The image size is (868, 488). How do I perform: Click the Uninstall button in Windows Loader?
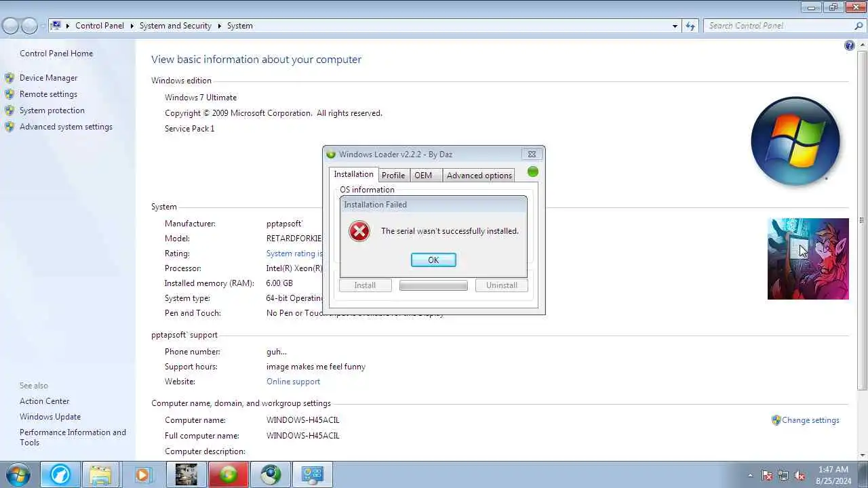point(502,285)
